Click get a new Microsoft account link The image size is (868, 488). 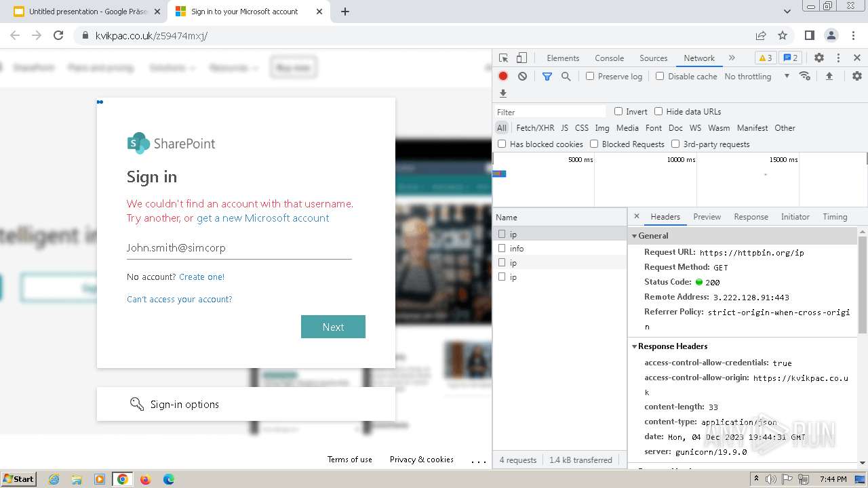pos(262,218)
